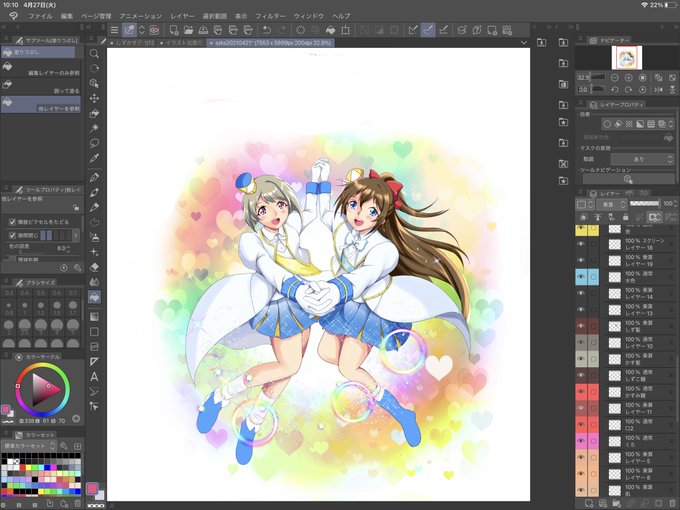Toggle visibility of layer 水色
Image resolution: width=680 pixels, height=510 pixels.
pos(581,276)
